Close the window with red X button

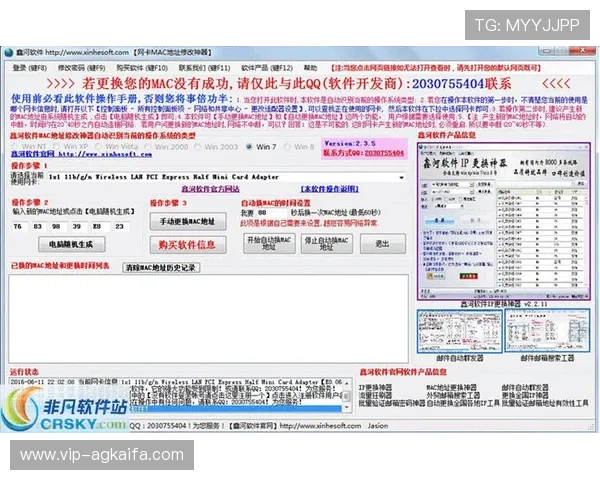(x=582, y=51)
